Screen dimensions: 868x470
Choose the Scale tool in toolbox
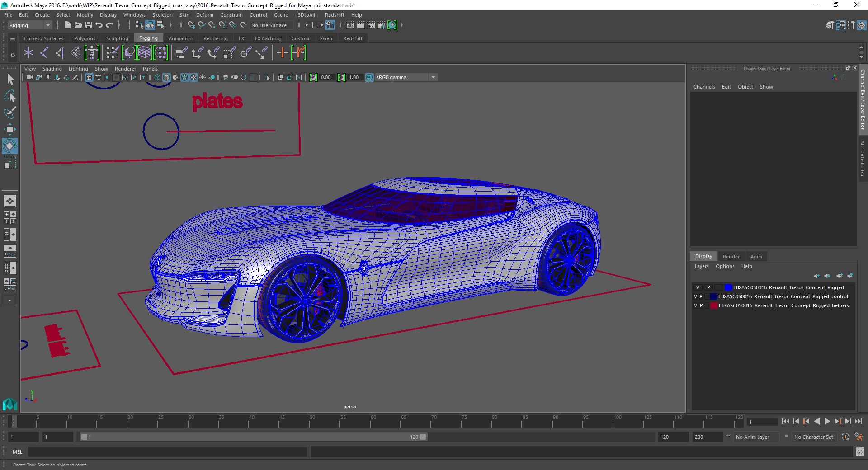tap(10, 163)
